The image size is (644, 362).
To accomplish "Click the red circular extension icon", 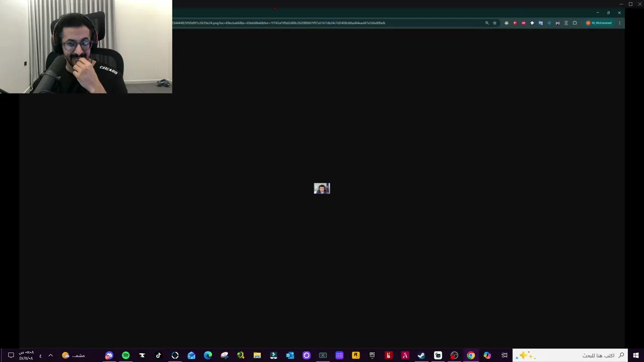I will 515,23.
